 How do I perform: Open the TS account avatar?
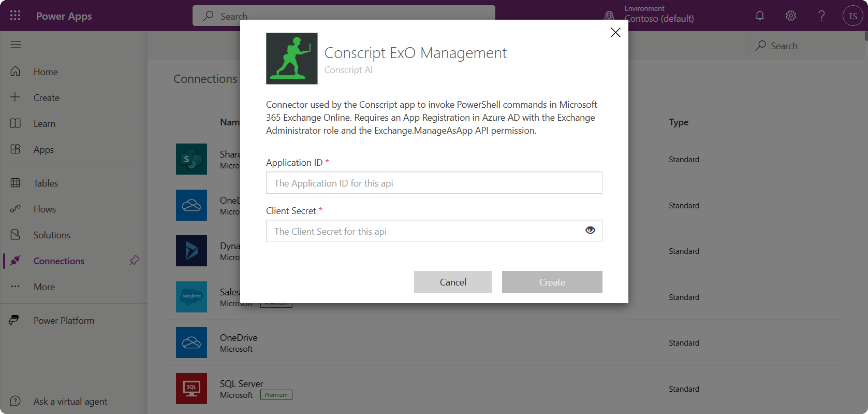click(x=852, y=16)
